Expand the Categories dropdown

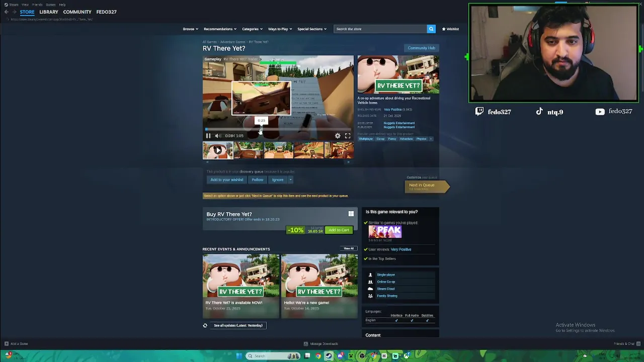click(x=252, y=29)
